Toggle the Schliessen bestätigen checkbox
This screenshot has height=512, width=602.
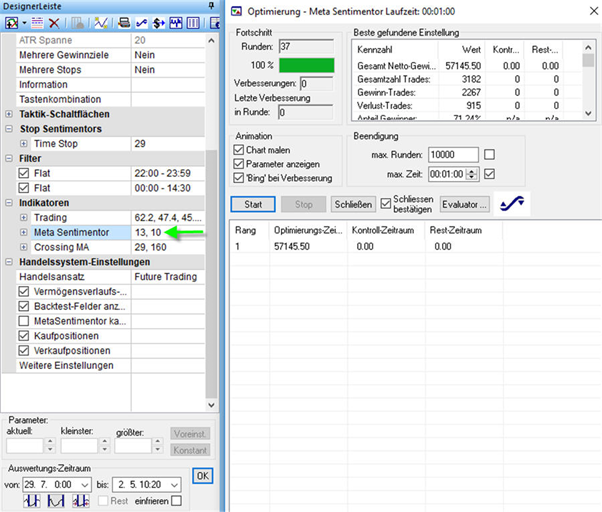coord(385,204)
